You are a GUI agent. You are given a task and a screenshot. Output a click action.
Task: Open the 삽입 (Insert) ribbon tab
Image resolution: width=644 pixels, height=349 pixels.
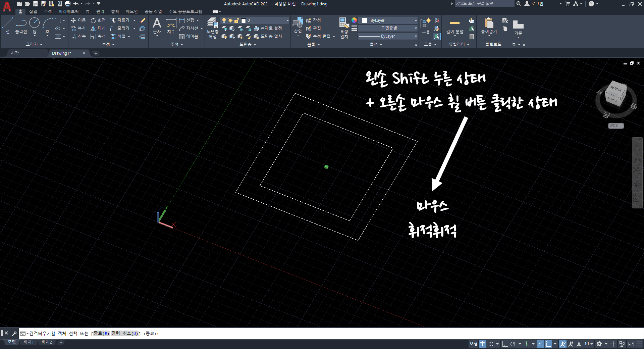click(33, 11)
